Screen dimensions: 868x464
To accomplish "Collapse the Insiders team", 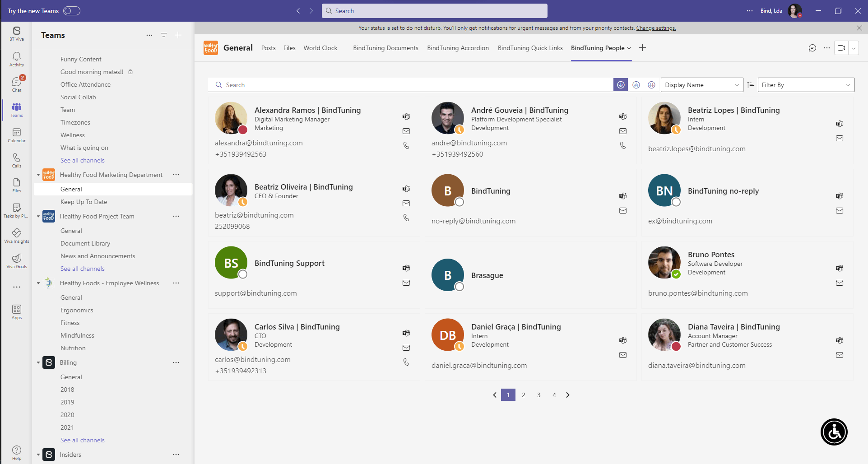I will (x=38, y=455).
